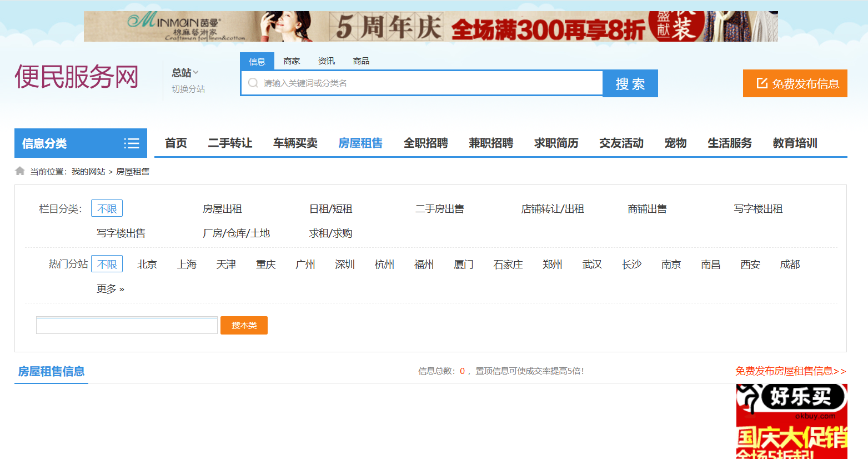
Task: Open the 便民服务网 site logo
Action: click(x=77, y=77)
